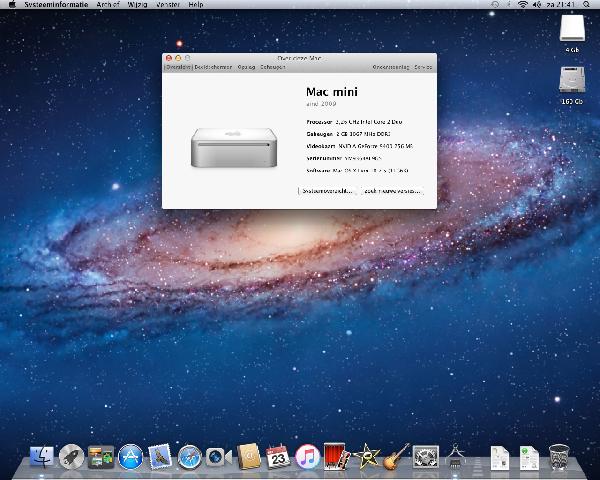Screen dimensions: 600x480
Task: Click the menu bar clock za 21:41
Action: coord(561,4)
